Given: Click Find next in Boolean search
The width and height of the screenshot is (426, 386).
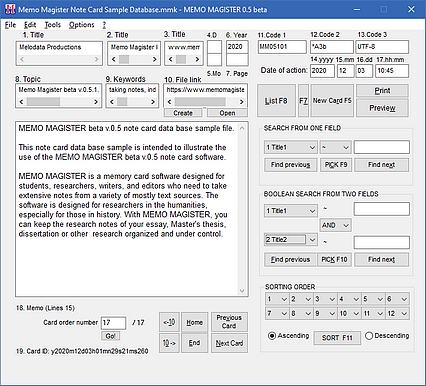Looking at the screenshot, I should coord(381,260).
